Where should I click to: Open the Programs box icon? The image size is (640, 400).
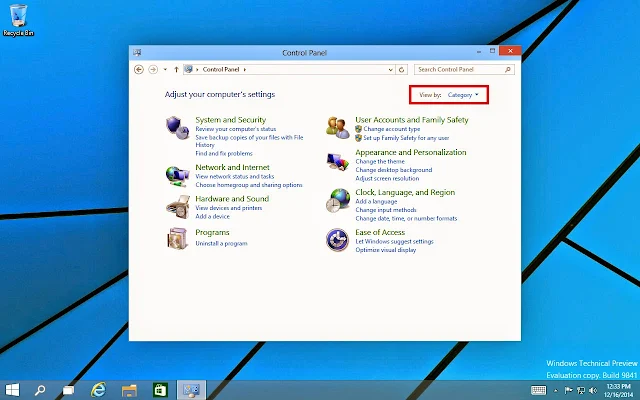pyautogui.click(x=178, y=238)
